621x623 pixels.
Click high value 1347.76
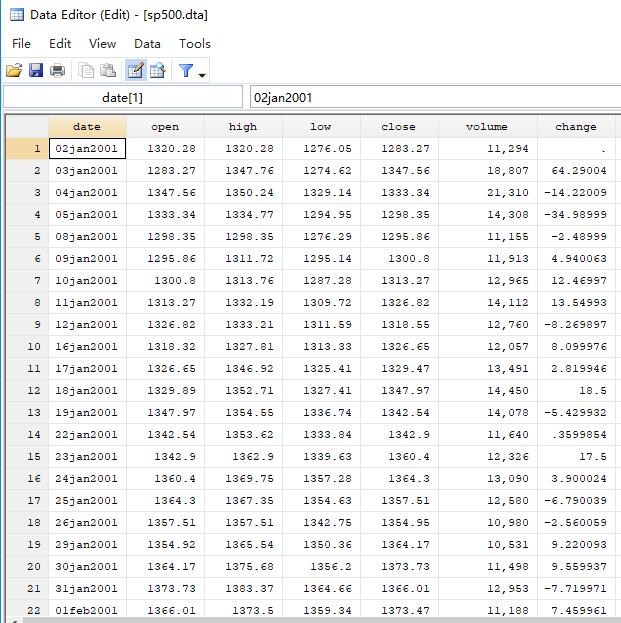click(243, 170)
